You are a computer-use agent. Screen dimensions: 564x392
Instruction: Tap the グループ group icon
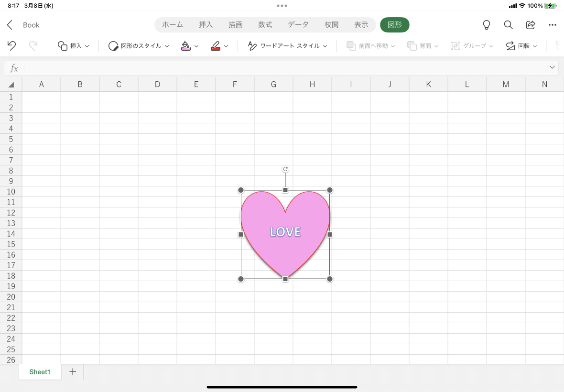(x=456, y=46)
